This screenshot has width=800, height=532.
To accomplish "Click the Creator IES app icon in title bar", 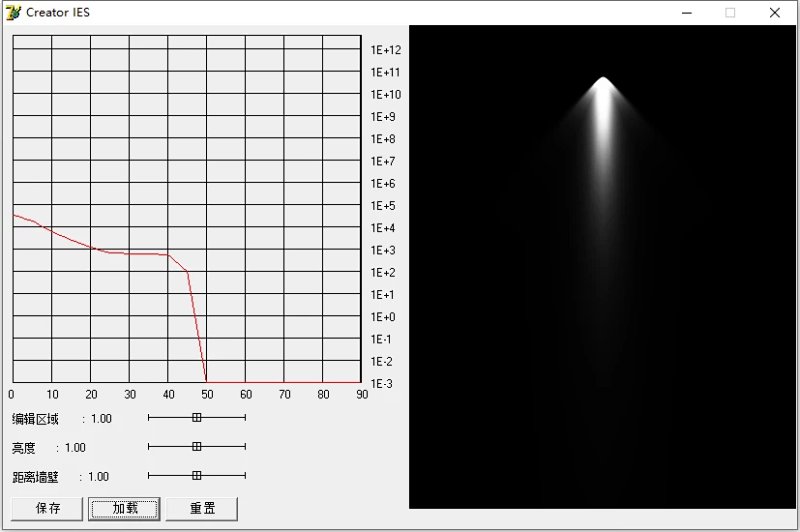I will pyautogui.click(x=13, y=12).
